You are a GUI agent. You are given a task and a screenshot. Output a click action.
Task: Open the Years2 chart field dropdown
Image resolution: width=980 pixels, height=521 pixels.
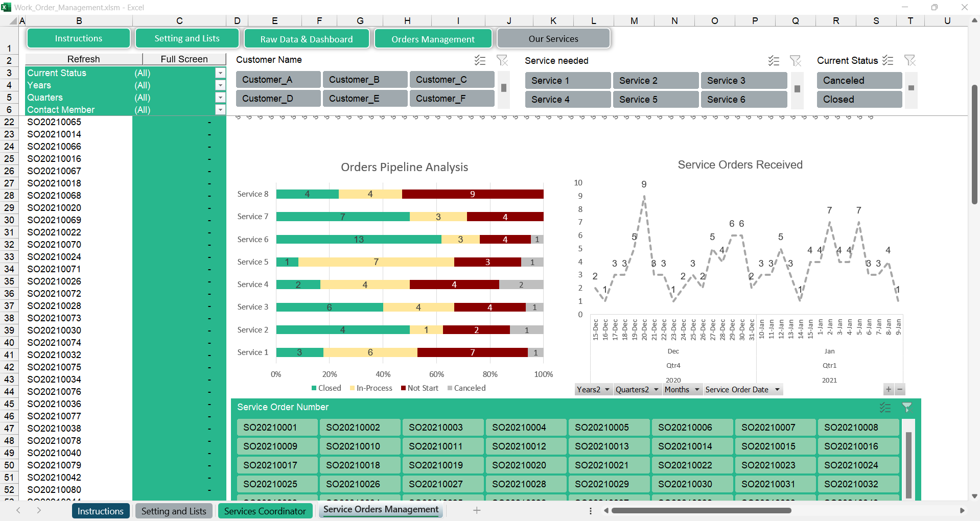point(607,390)
